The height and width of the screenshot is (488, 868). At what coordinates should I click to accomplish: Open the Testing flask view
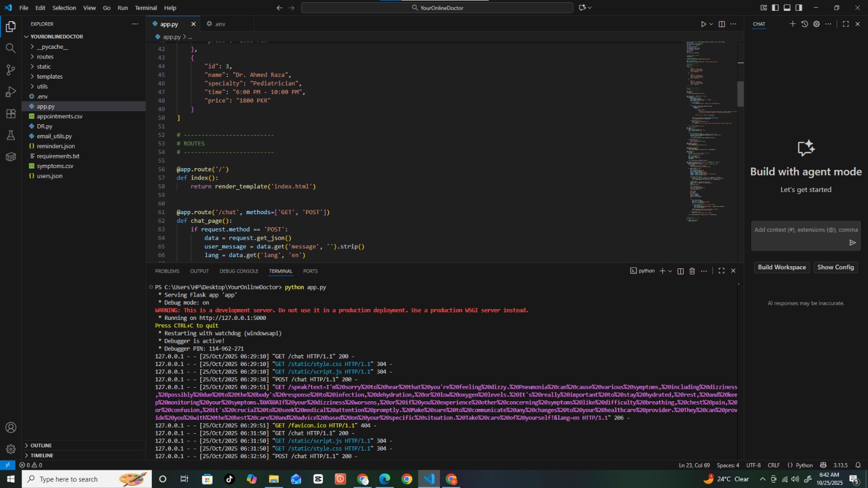pyautogui.click(x=10, y=135)
